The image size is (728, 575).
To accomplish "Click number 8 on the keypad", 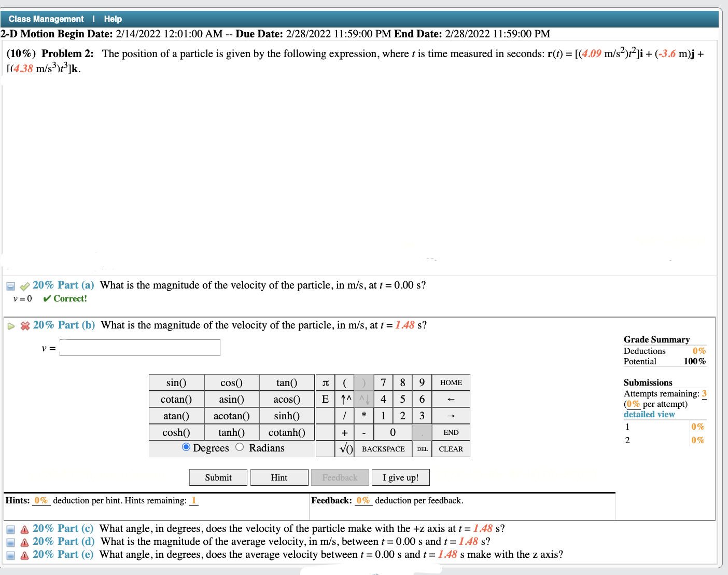I will tap(402, 382).
